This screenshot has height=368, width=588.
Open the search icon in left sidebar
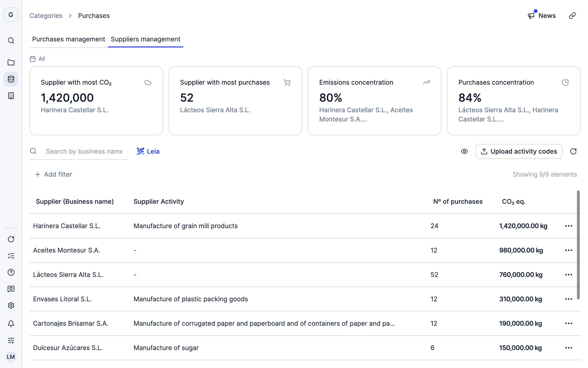pyautogui.click(x=11, y=41)
